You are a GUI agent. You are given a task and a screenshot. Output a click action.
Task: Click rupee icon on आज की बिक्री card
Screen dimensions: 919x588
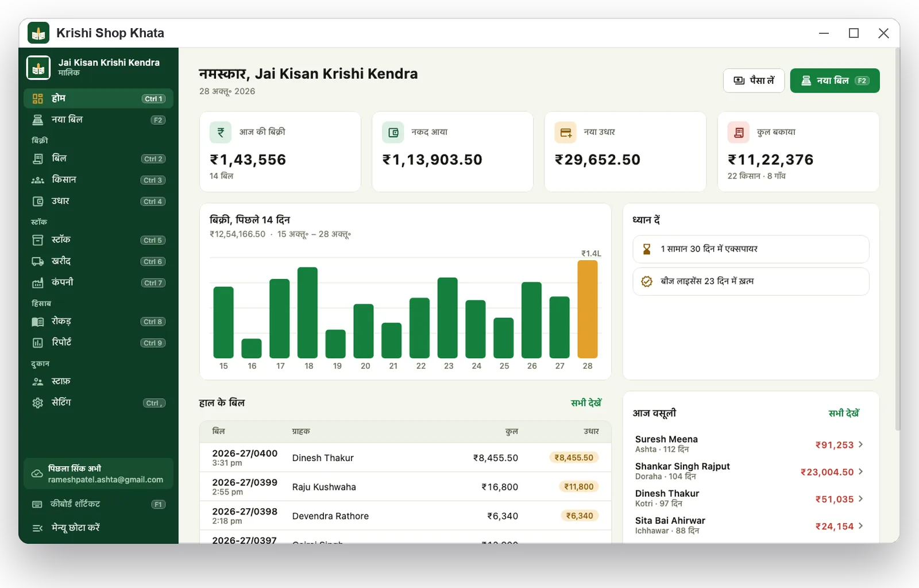pos(221,133)
